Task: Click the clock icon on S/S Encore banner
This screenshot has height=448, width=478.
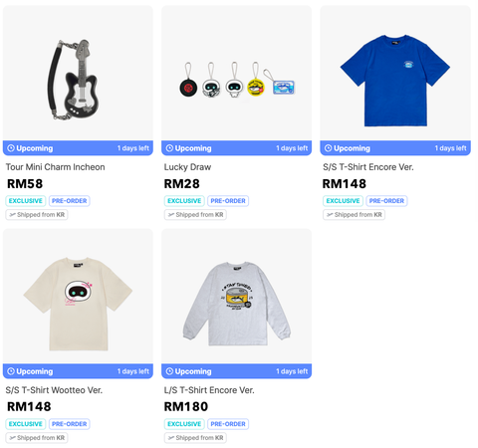Action: pyautogui.click(x=329, y=148)
